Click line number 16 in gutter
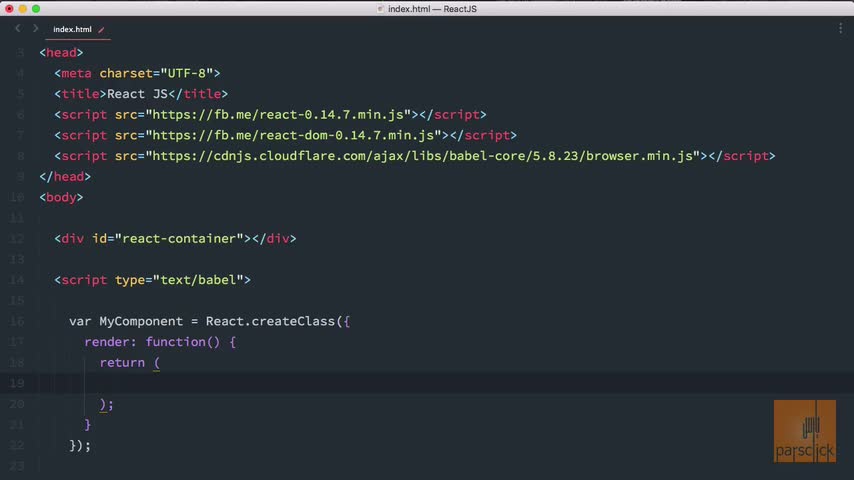This screenshot has height=480, width=854. click(17, 321)
